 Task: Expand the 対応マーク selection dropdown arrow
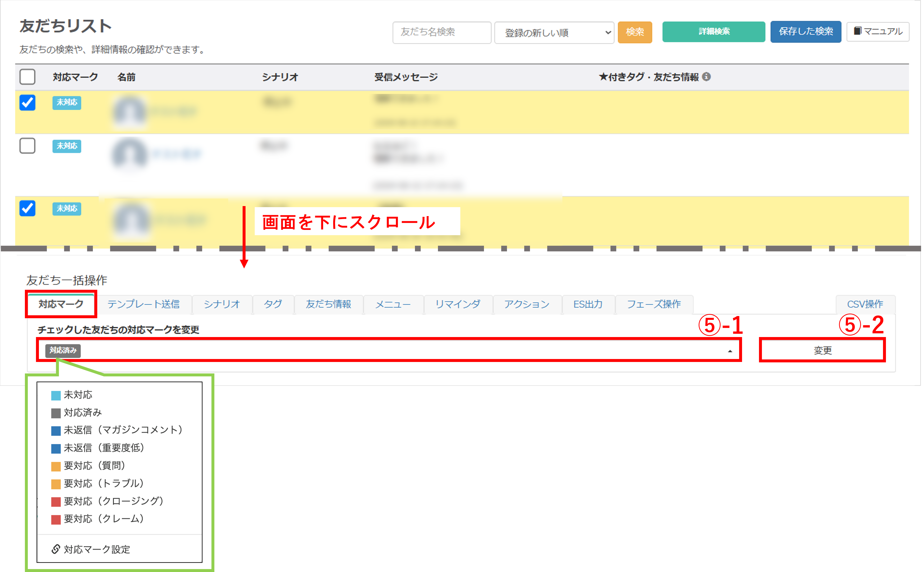[730, 351]
